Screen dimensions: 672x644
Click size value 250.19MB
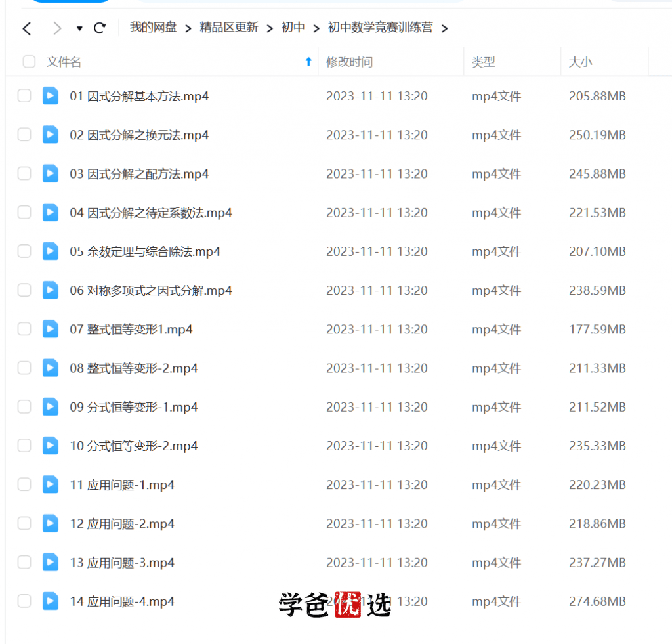tap(597, 135)
